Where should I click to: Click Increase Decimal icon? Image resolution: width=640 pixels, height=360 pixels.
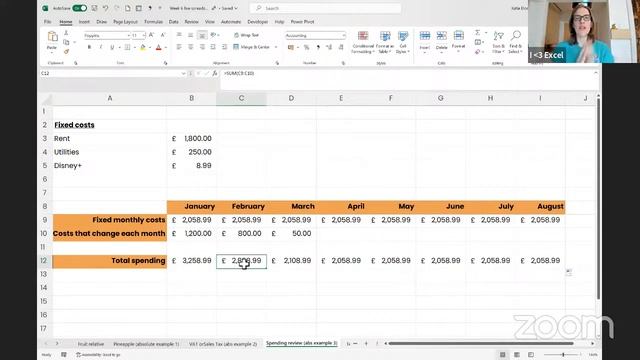tap(329, 48)
